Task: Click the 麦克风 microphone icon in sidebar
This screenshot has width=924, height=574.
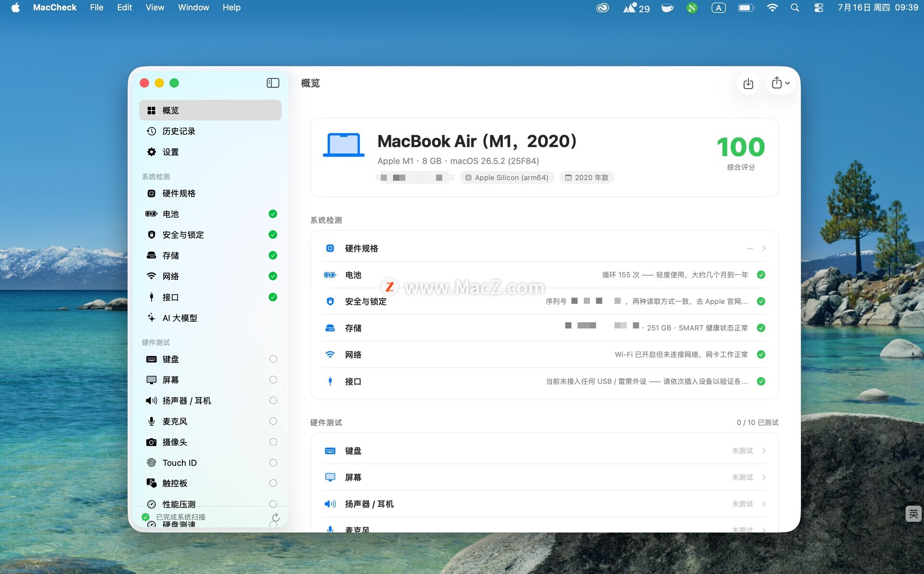Action: (152, 421)
